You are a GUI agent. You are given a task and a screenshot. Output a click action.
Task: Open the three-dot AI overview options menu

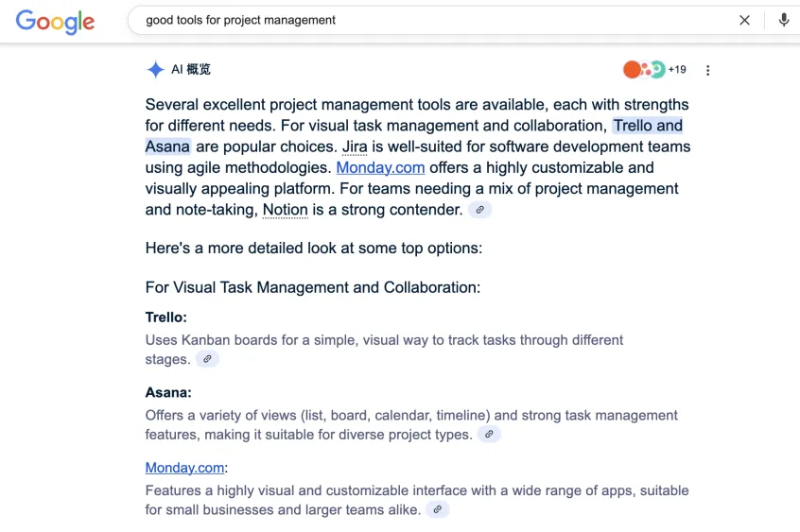click(x=707, y=70)
